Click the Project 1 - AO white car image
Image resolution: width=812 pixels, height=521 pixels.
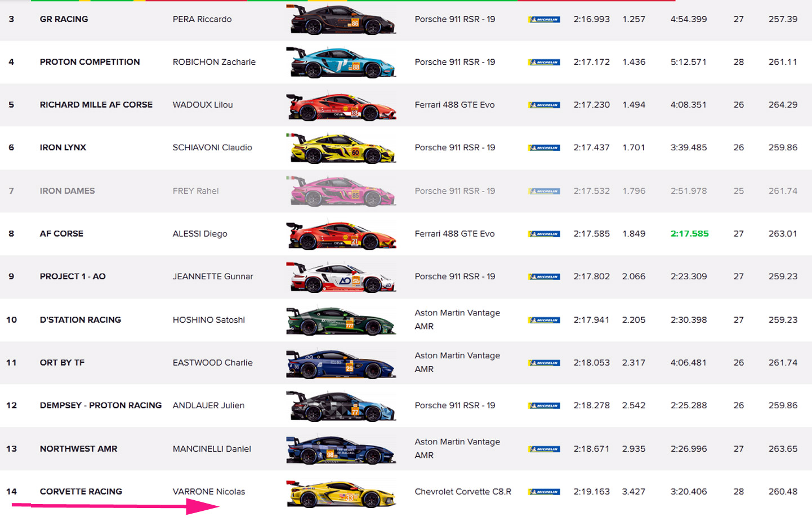point(341,277)
